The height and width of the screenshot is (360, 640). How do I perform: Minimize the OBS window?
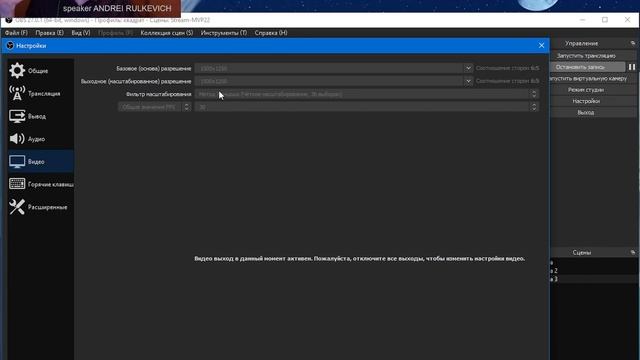(582, 20)
